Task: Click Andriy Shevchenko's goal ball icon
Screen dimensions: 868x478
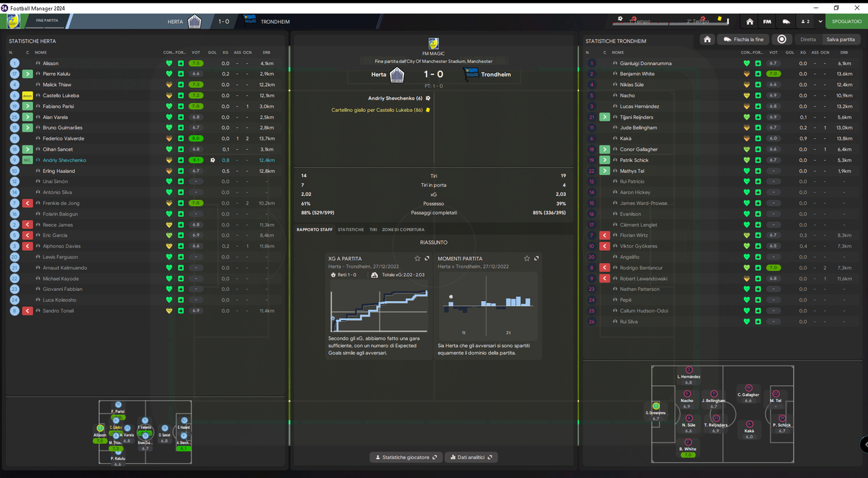Action: pos(212,160)
